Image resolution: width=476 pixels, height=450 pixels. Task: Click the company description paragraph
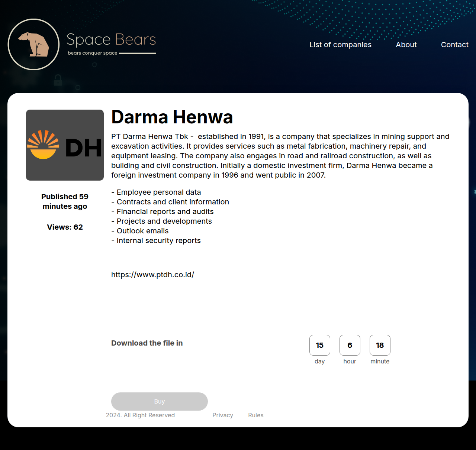coord(279,156)
